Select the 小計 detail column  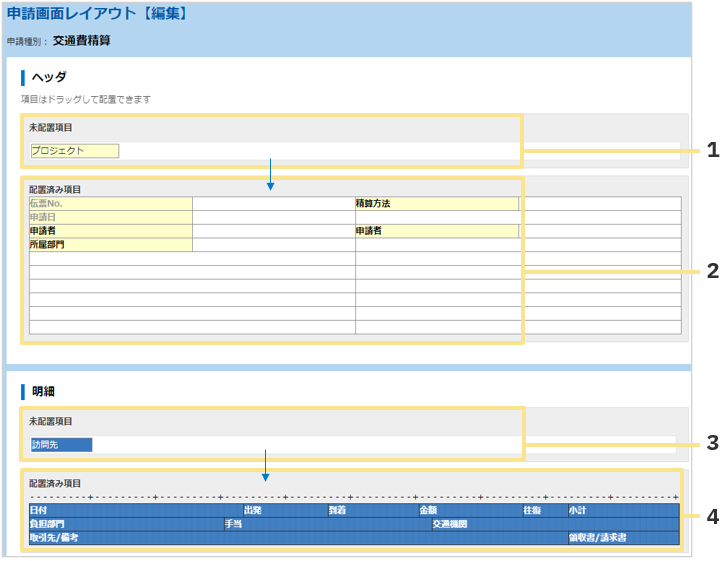tap(622, 510)
